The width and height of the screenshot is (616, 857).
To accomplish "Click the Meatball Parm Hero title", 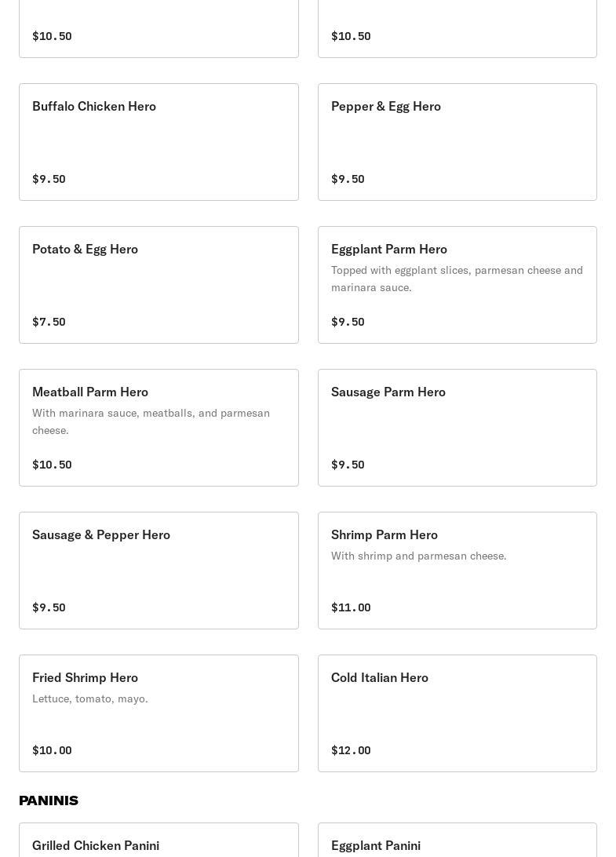I will [90, 392].
